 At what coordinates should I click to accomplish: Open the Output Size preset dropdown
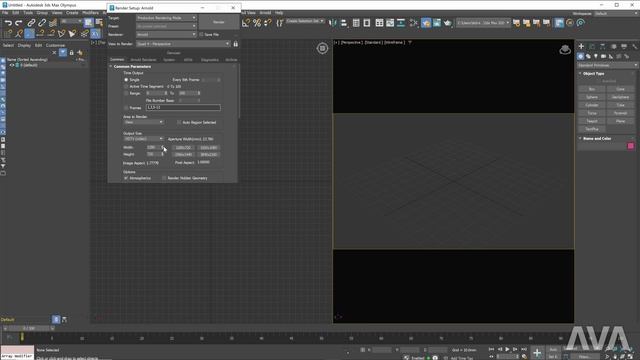click(144, 139)
